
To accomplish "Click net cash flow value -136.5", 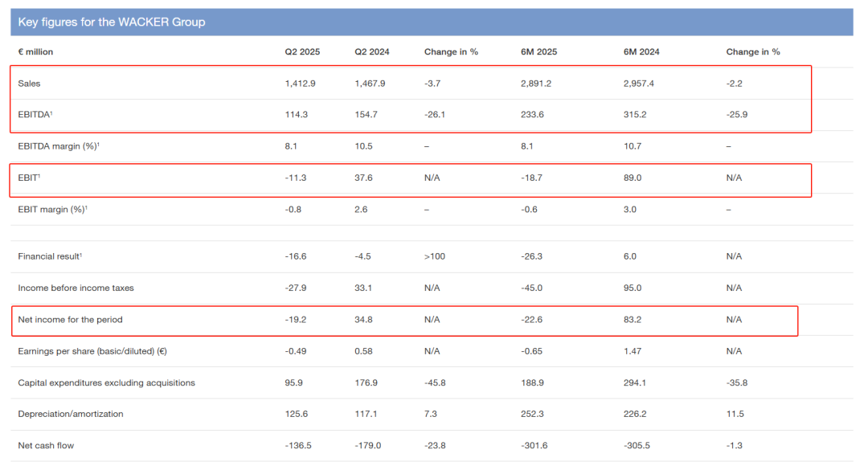I will 298,446.
